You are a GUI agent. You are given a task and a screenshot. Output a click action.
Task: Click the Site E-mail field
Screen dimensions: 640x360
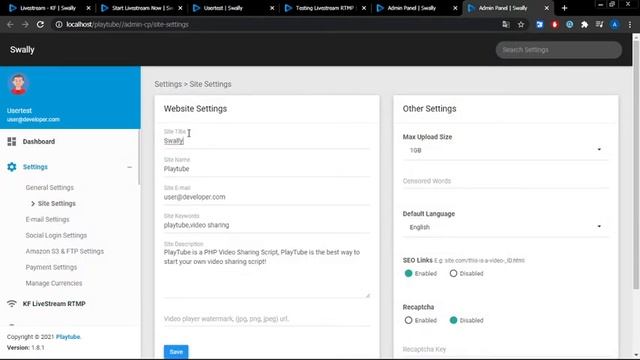(267, 197)
